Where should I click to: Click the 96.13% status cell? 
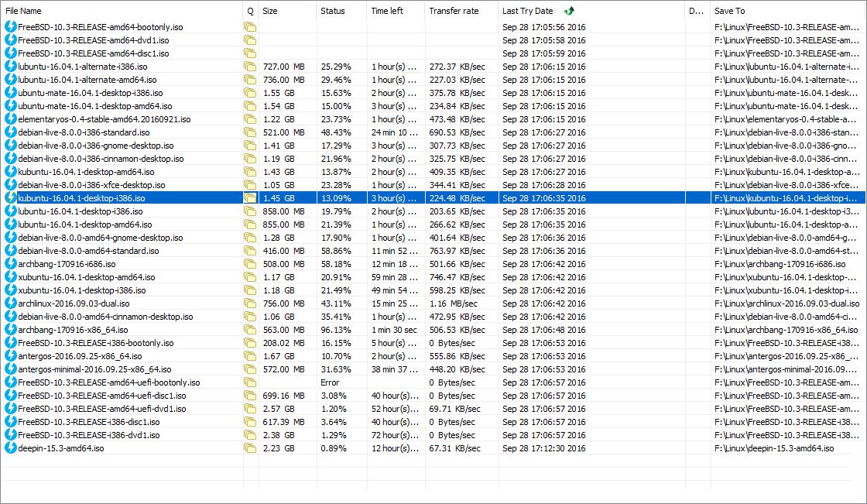[x=336, y=330]
